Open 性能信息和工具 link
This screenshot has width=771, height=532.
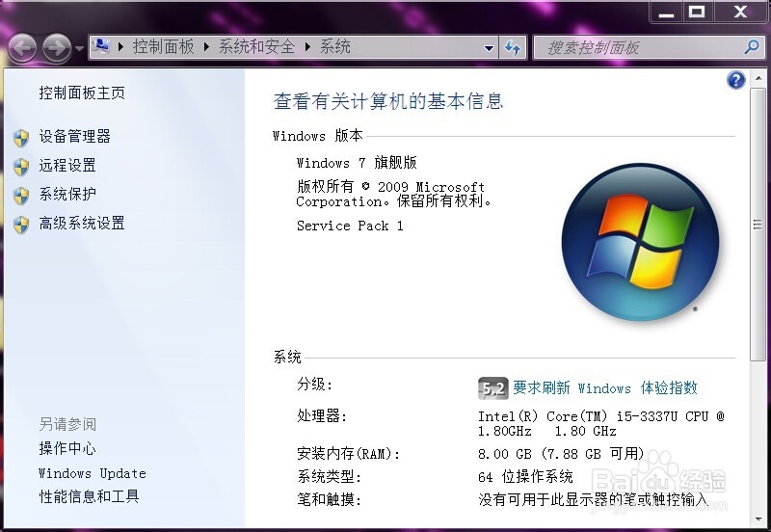[x=89, y=496]
